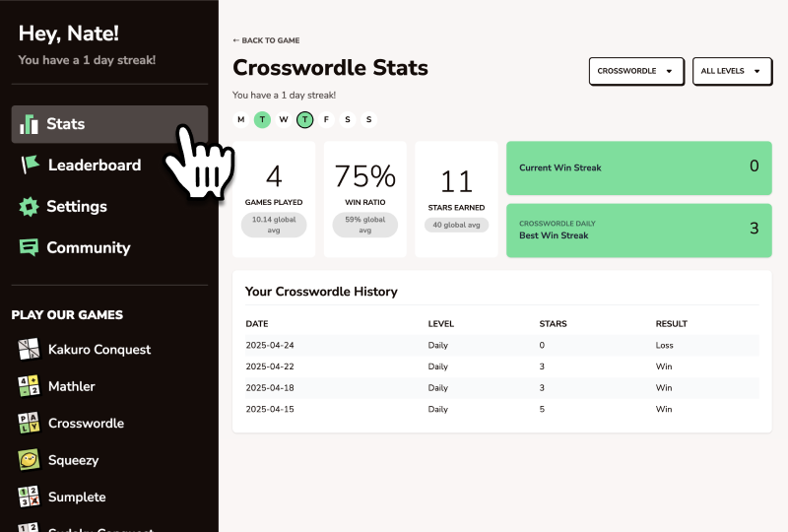
Task: Click the RESULT column header
Action: [x=672, y=324]
